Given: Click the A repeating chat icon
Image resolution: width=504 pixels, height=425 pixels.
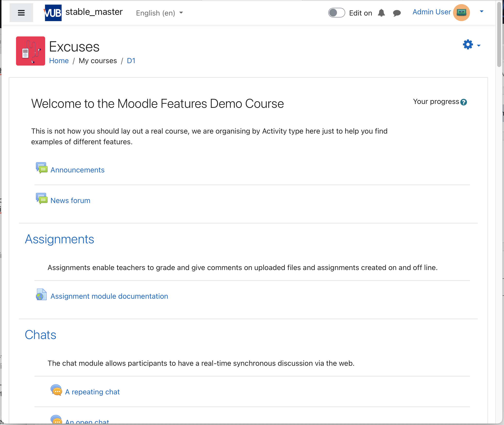Looking at the screenshot, I should coord(56,390).
